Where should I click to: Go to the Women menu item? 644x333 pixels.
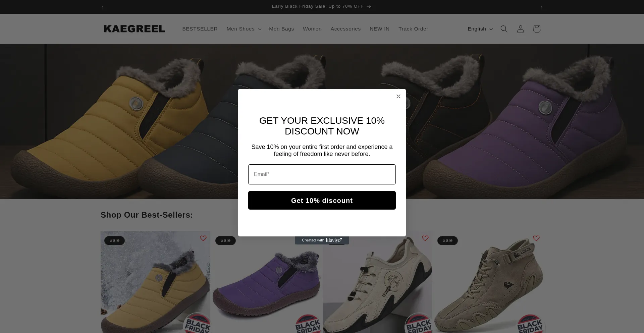click(x=312, y=29)
